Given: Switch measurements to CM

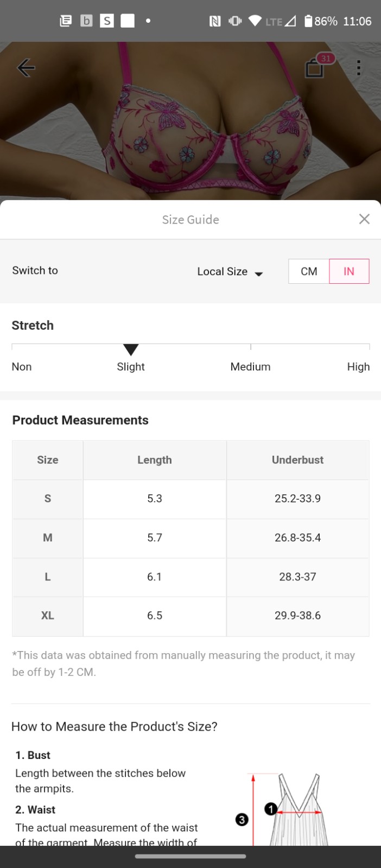Looking at the screenshot, I should (x=309, y=271).
